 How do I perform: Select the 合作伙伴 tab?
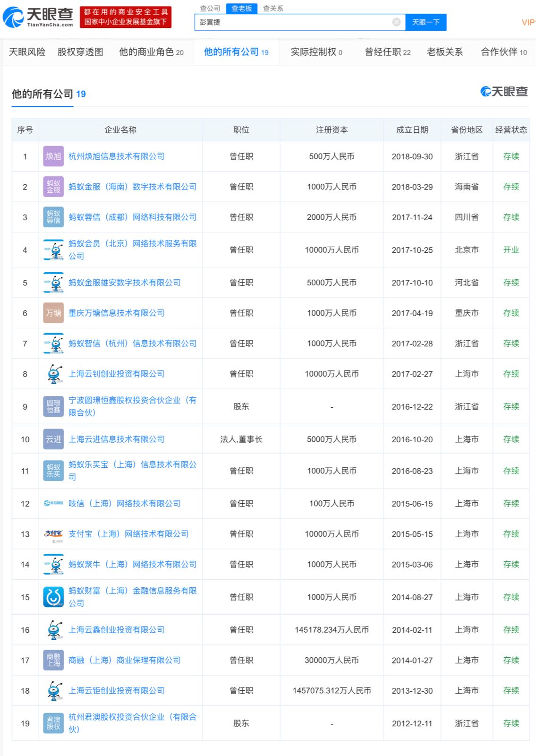click(503, 52)
